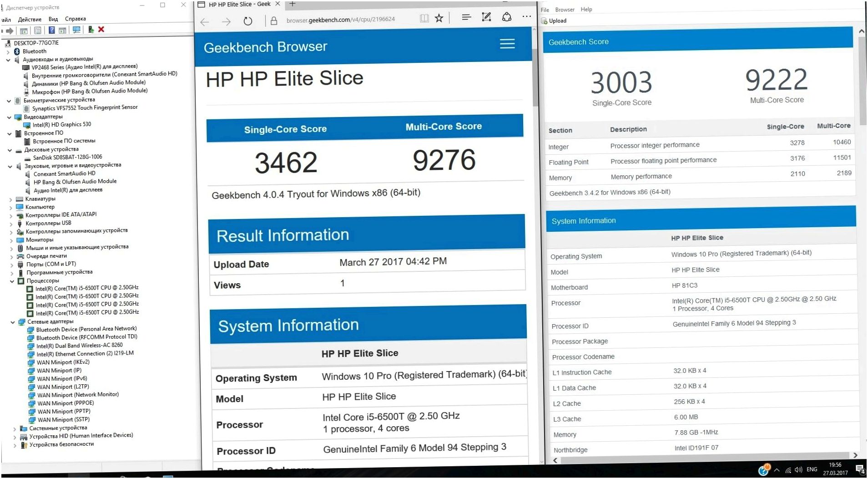Go back in the Edge browser

tap(205, 22)
